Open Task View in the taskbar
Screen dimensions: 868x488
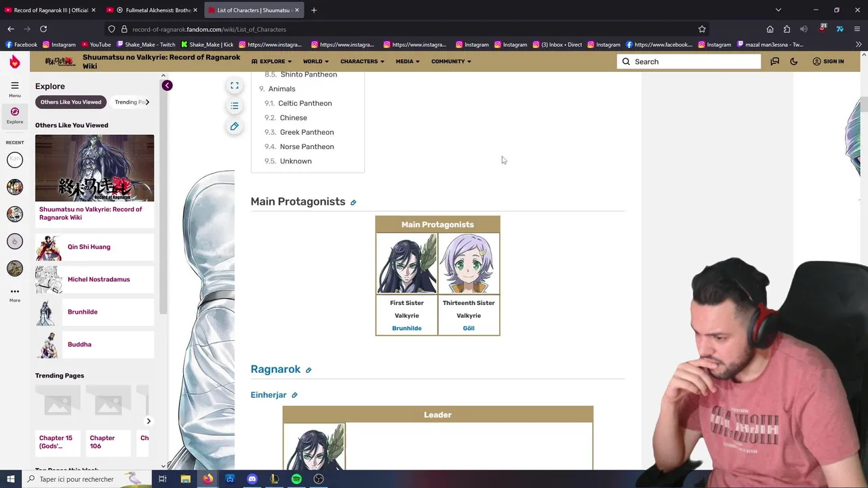[x=163, y=479]
